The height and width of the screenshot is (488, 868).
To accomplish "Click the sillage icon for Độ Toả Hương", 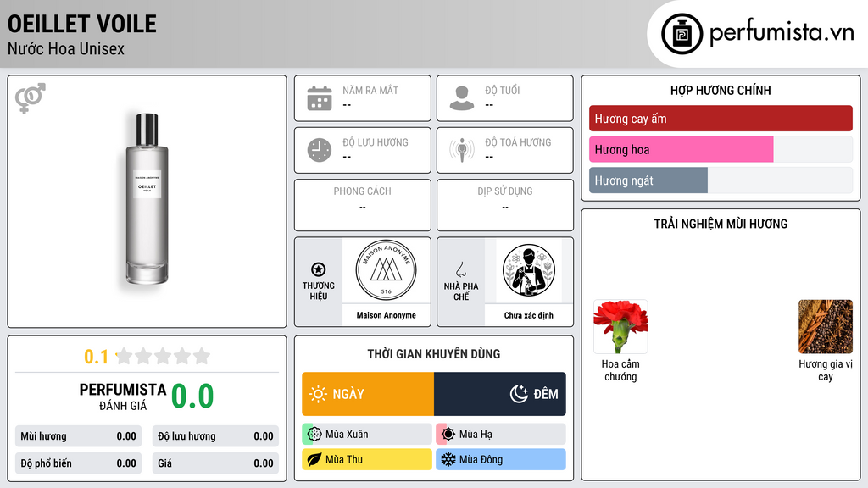I will (x=462, y=150).
